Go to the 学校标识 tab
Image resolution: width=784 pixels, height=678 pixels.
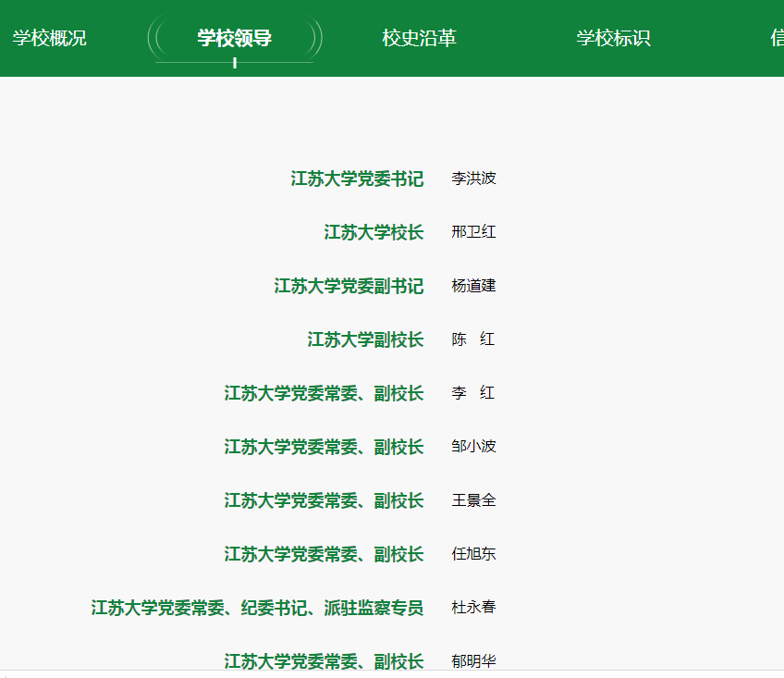click(613, 38)
